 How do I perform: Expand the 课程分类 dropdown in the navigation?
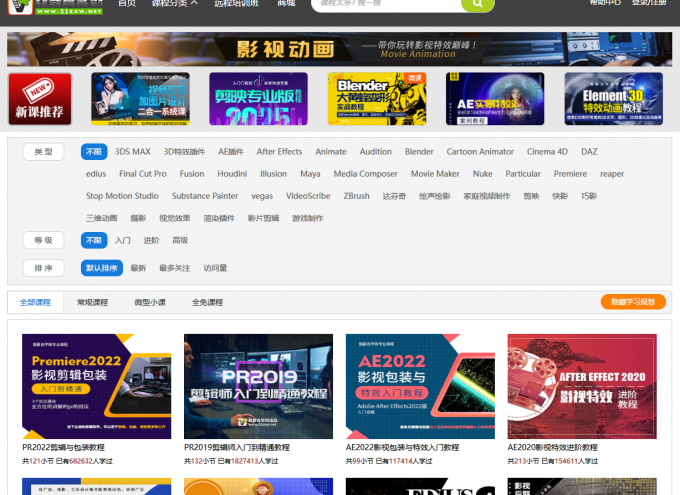(175, 3)
